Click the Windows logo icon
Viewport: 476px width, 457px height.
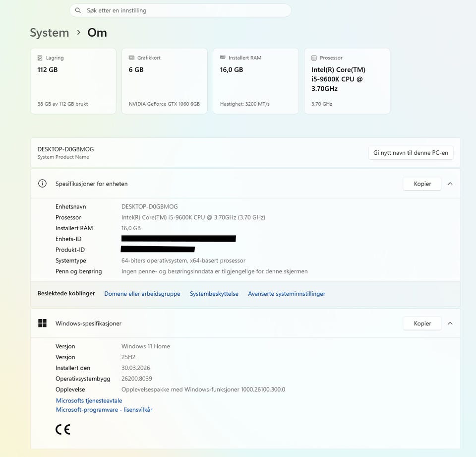click(x=43, y=323)
